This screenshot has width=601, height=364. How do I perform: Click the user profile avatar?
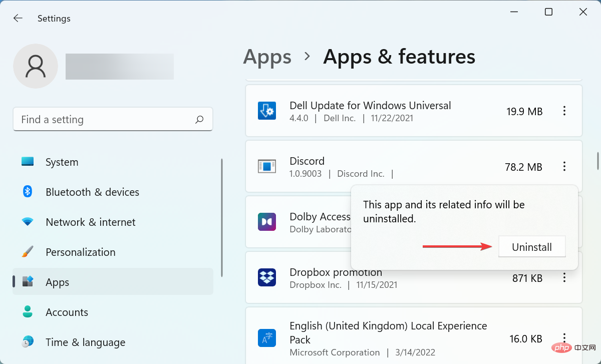36,66
